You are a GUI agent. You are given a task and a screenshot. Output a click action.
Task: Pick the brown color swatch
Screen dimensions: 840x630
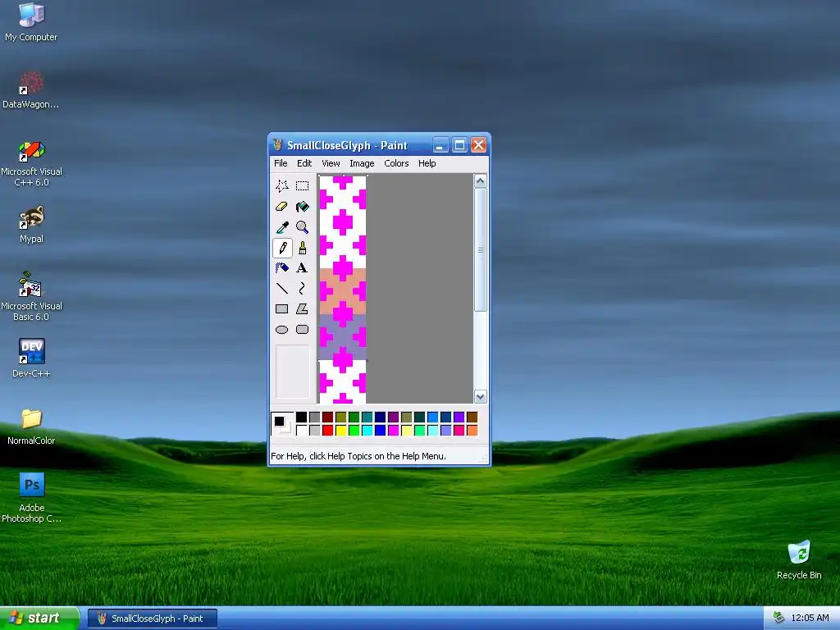point(472,418)
